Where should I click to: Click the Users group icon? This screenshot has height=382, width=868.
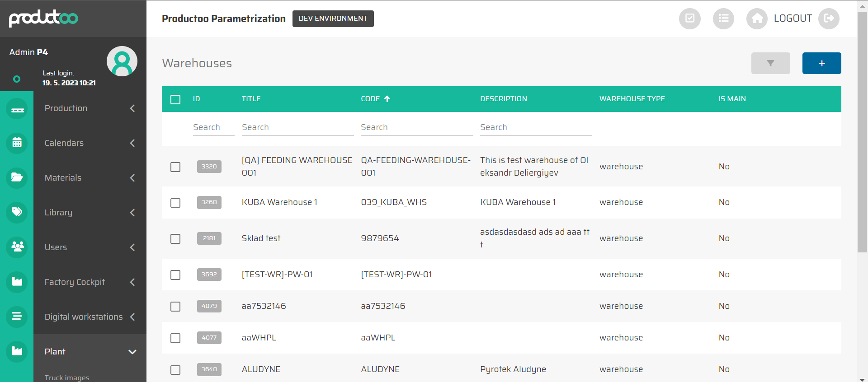click(17, 247)
